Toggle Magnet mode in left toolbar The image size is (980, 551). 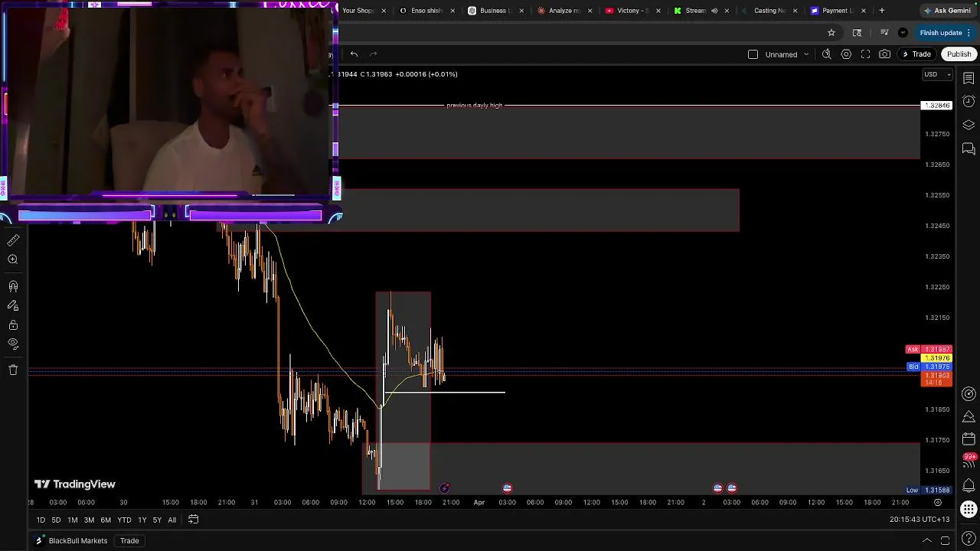(13, 286)
